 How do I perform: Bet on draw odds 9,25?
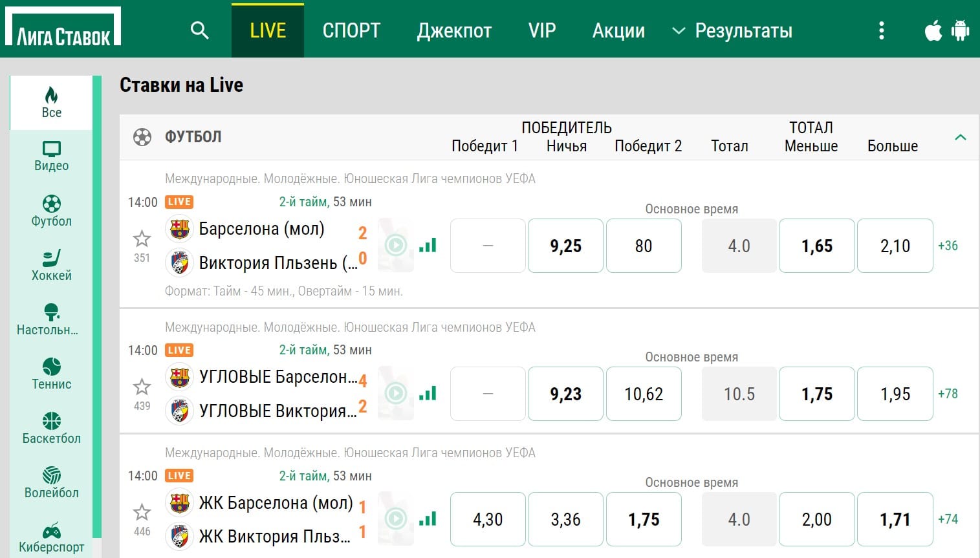click(565, 246)
